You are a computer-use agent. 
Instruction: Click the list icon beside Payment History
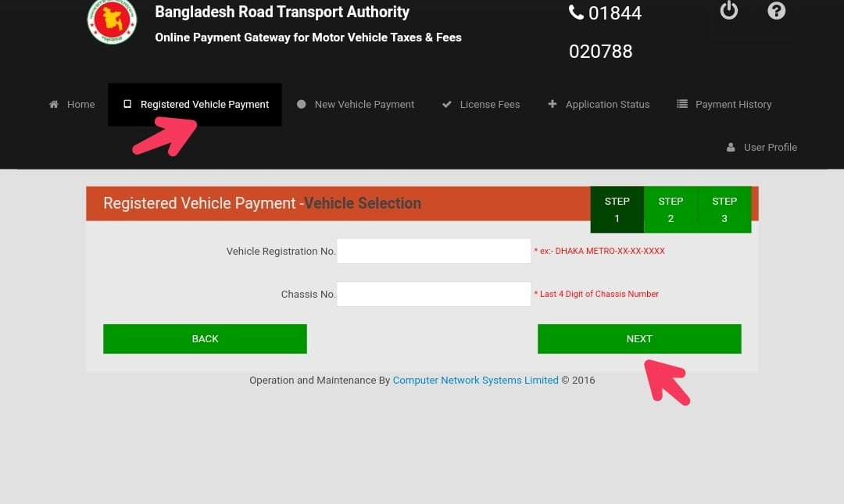[682, 104]
